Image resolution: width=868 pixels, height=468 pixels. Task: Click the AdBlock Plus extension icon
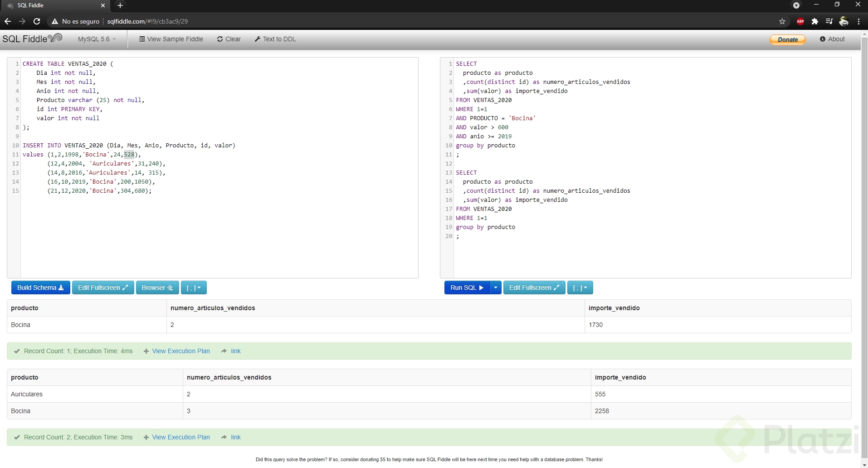(800, 21)
